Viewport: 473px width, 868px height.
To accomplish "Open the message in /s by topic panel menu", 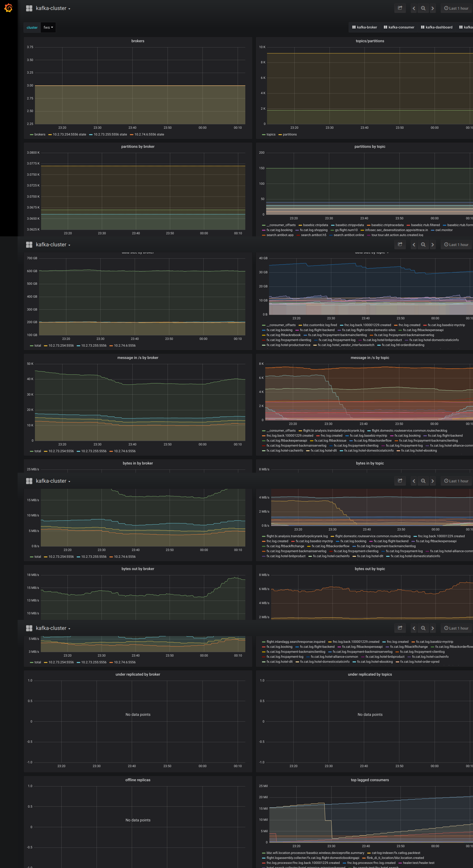I will pos(370,358).
